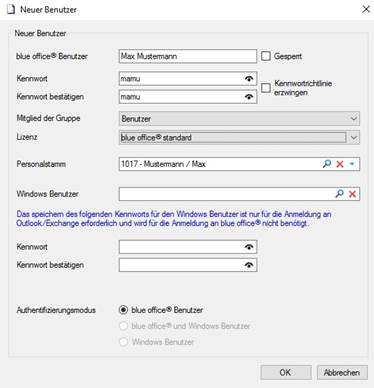Focus the Windows Kennwort input field
This screenshot has width=374, height=388.
pyautogui.click(x=188, y=247)
